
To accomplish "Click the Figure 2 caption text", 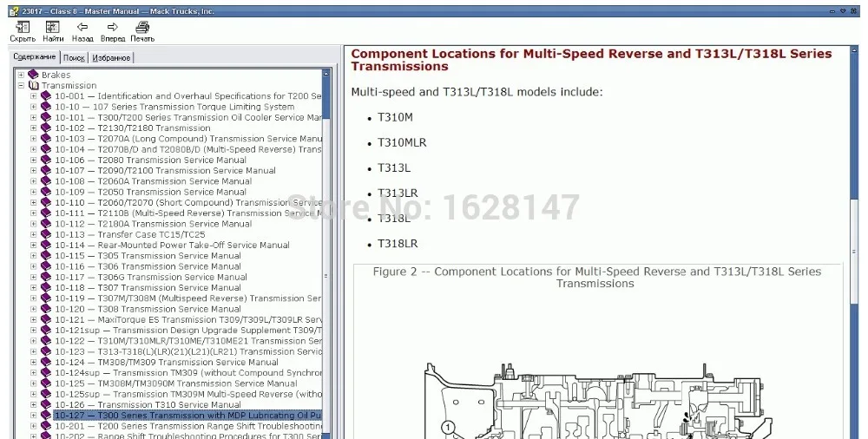I will point(597,278).
